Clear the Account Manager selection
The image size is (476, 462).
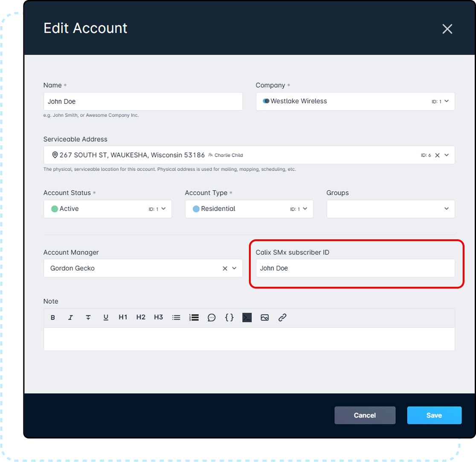(x=225, y=268)
